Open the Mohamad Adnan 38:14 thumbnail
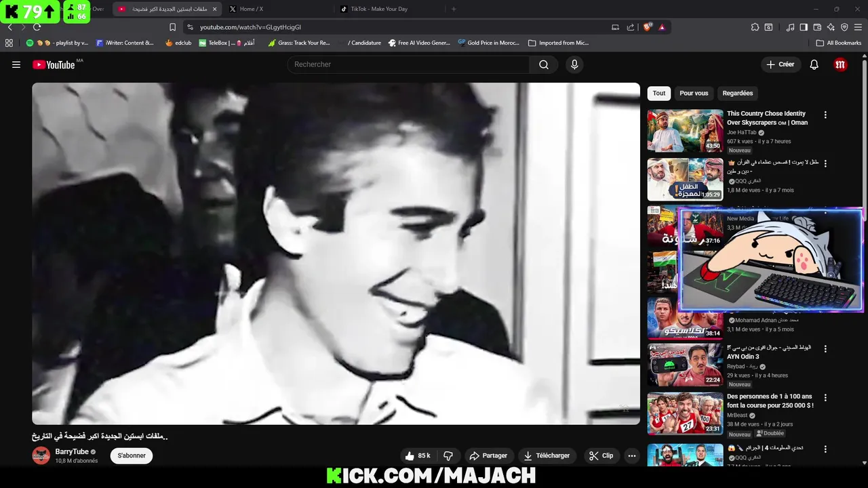This screenshot has width=868, height=488. [x=685, y=319]
